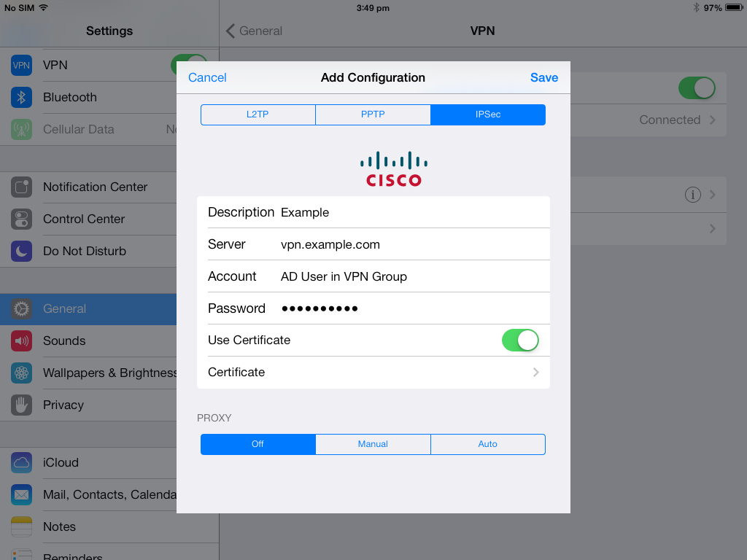Toggle the Use Certificate switch

520,341
